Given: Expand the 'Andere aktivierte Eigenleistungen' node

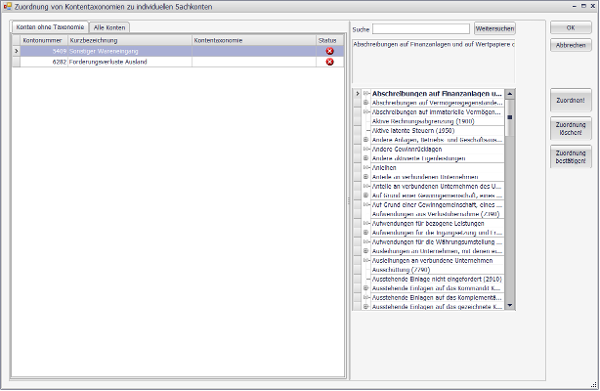Looking at the screenshot, I should pos(366,158).
